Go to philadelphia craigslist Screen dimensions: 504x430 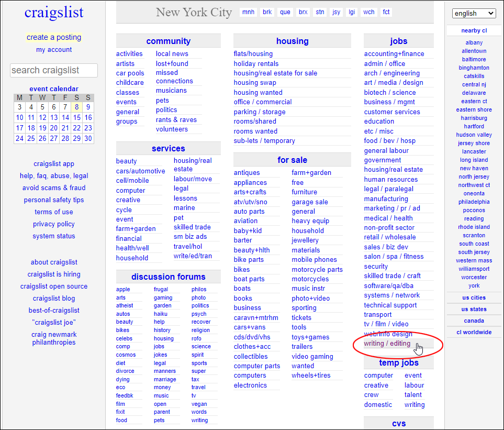474,202
